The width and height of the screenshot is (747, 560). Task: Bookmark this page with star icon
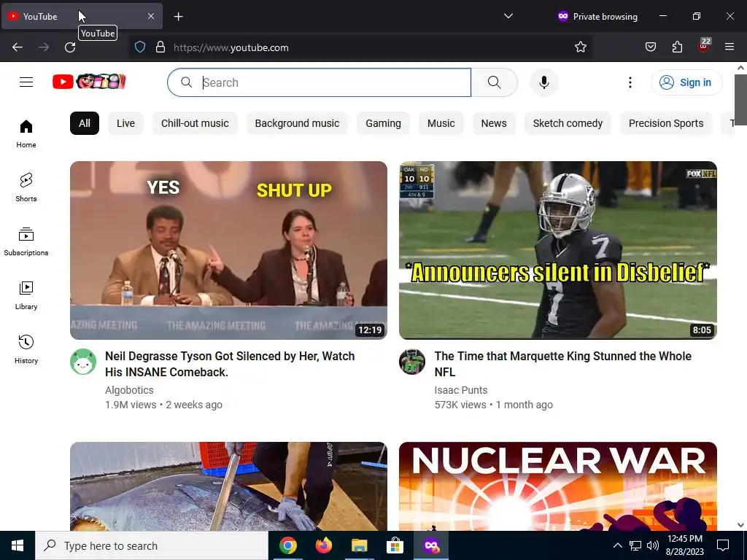coord(580,47)
